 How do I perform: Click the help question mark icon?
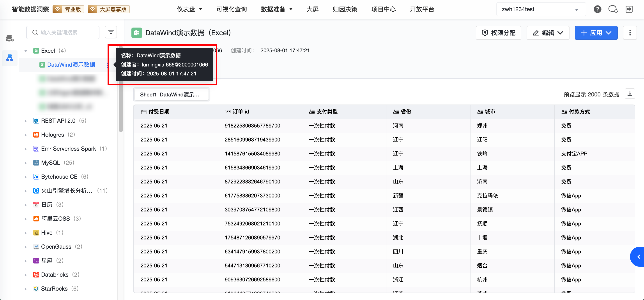pos(597,9)
